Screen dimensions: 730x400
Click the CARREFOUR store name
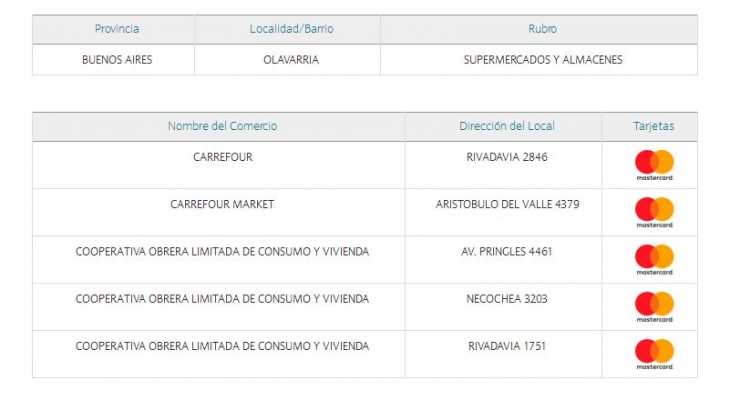point(222,157)
